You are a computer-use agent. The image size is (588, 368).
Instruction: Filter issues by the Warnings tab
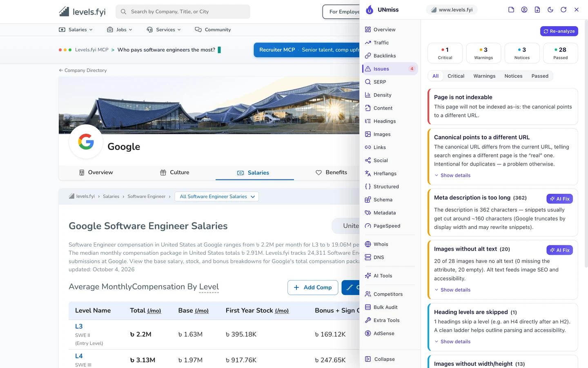(x=484, y=76)
